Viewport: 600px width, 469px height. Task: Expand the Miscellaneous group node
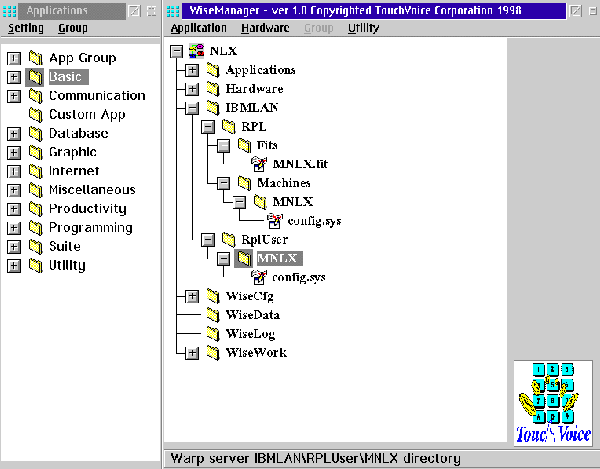(x=14, y=190)
